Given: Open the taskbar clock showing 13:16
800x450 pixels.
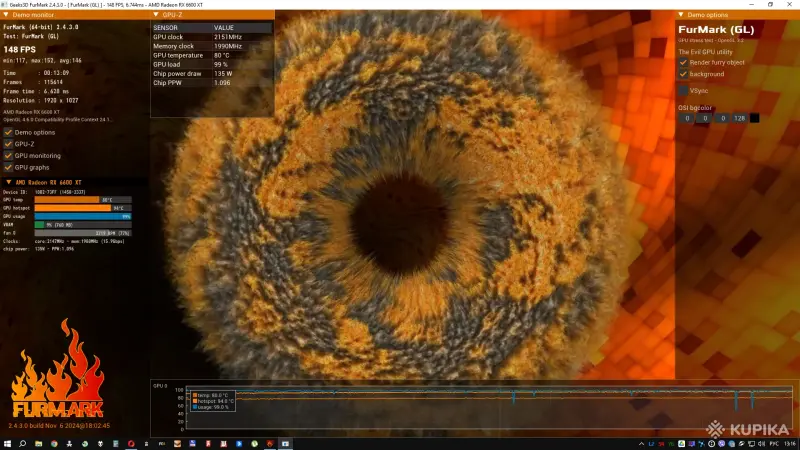Looking at the screenshot, I should (x=790, y=444).
